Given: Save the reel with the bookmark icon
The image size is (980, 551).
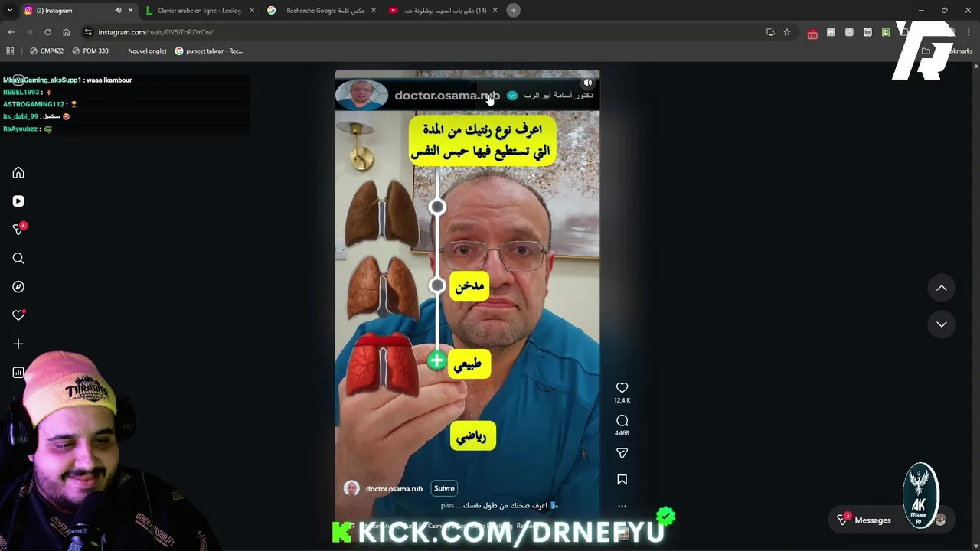Looking at the screenshot, I should (x=622, y=480).
